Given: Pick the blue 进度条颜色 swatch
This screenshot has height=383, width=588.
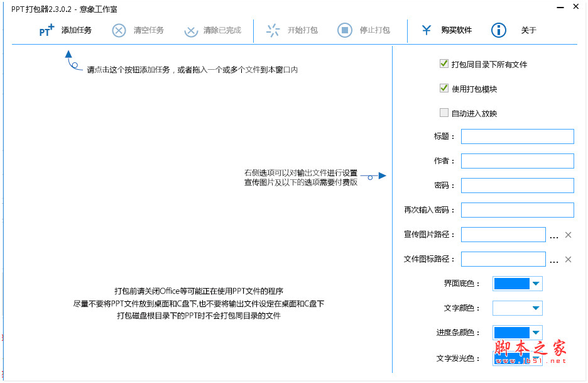Looking at the screenshot, I should pyautogui.click(x=512, y=332).
